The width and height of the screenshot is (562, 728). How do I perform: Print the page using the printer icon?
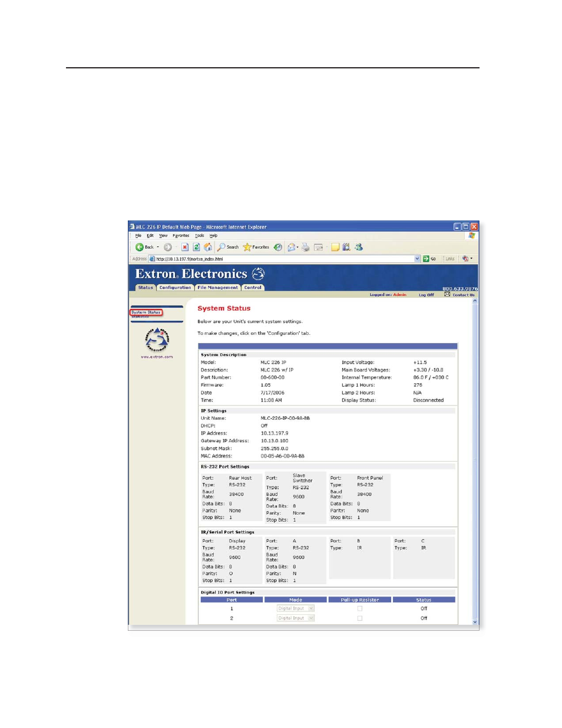[305, 247]
